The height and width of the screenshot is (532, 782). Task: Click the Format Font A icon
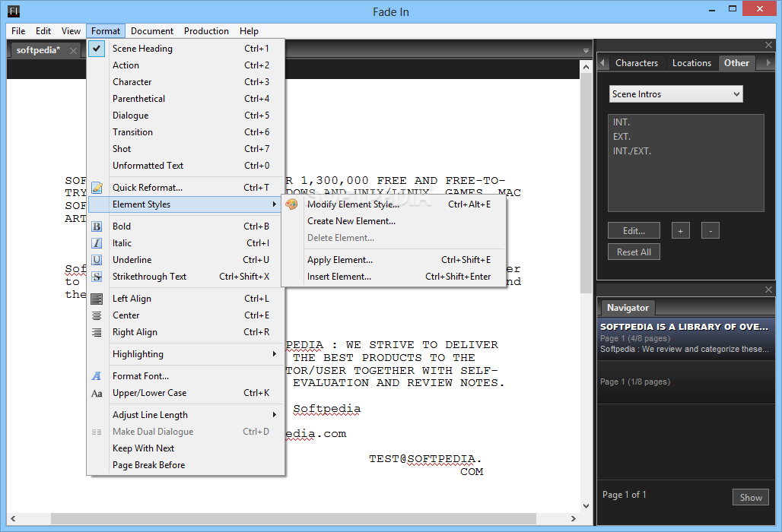tap(97, 376)
